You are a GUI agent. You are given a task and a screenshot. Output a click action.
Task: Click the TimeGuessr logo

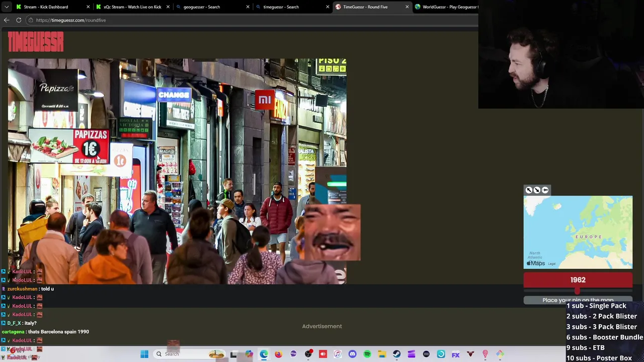(x=36, y=42)
